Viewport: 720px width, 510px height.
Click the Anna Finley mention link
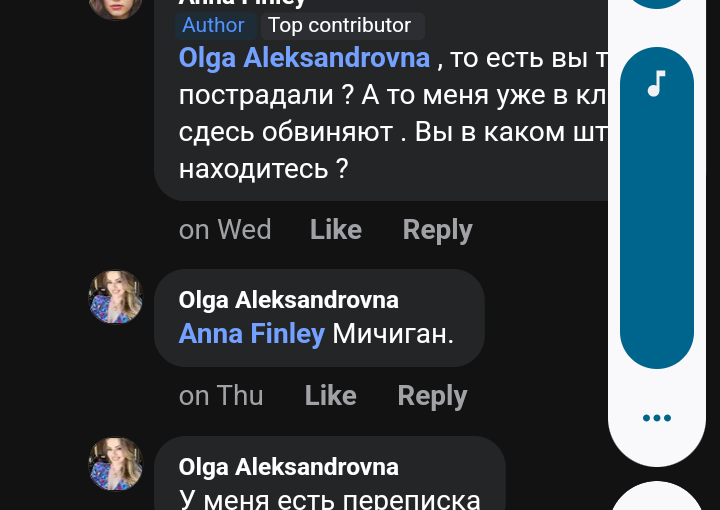coord(251,333)
